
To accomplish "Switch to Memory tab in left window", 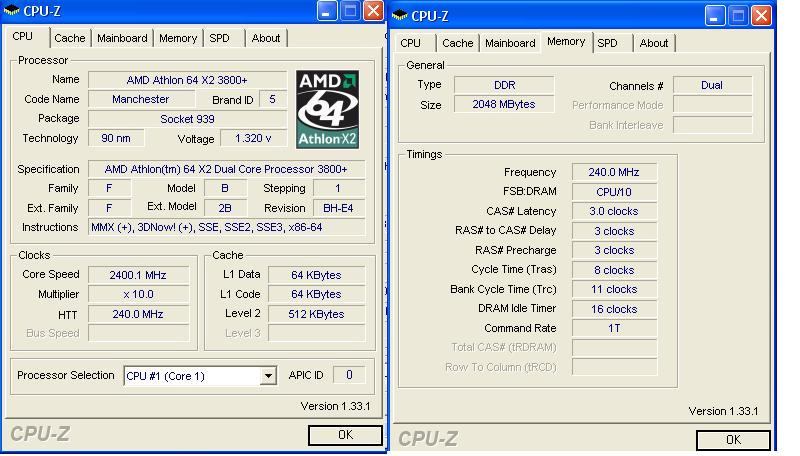I will pyautogui.click(x=178, y=38).
